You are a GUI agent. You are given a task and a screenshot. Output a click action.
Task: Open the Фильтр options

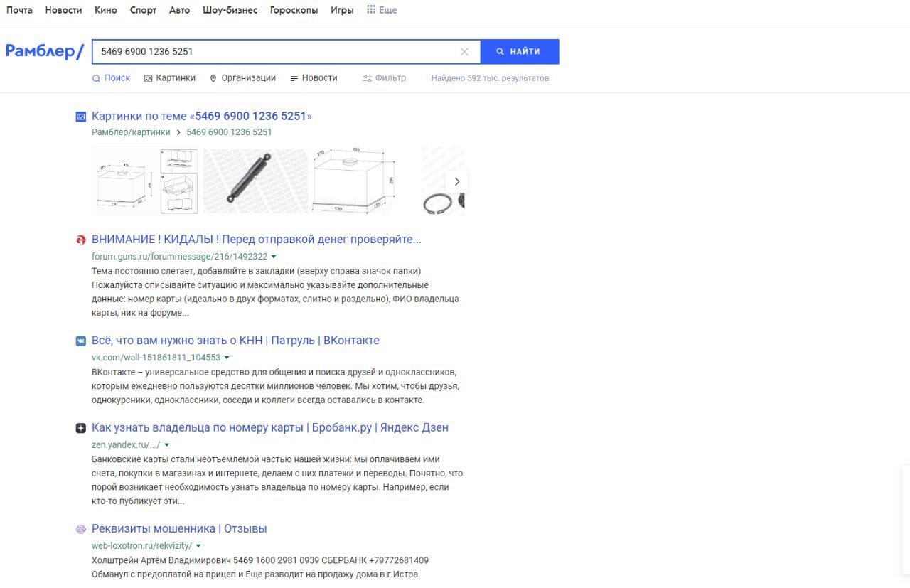tap(384, 78)
